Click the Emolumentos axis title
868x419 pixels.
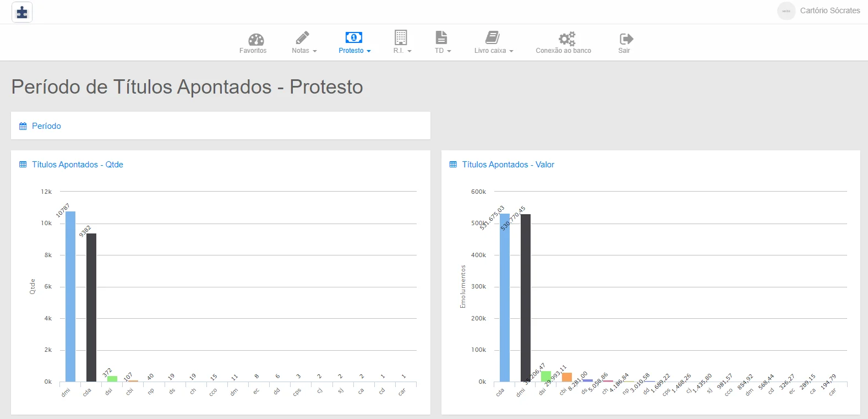pyautogui.click(x=463, y=286)
